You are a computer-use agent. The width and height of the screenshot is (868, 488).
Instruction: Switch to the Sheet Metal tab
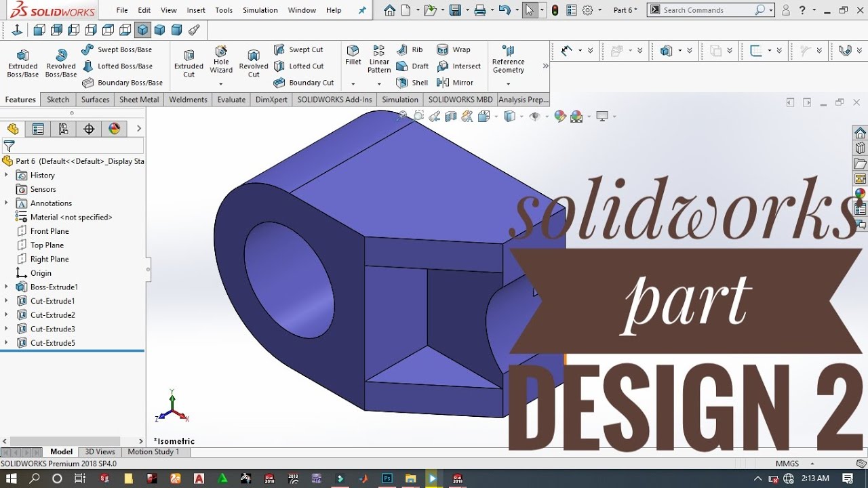click(139, 100)
